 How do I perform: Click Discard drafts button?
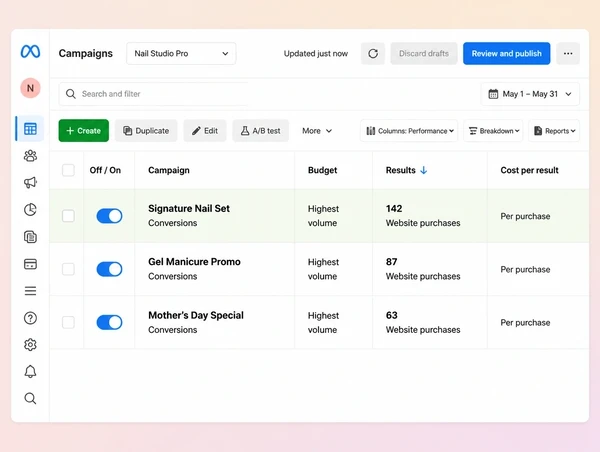click(x=424, y=54)
